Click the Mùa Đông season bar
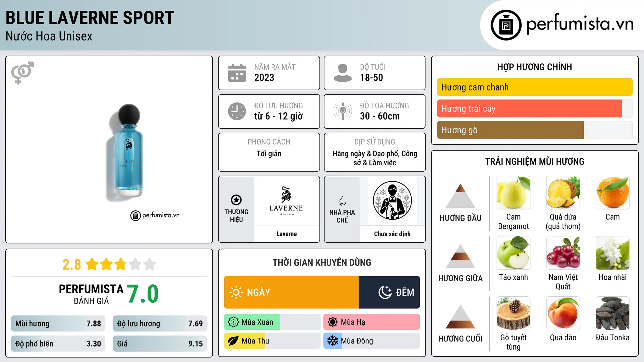The image size is (644, 362). (371, 341)
